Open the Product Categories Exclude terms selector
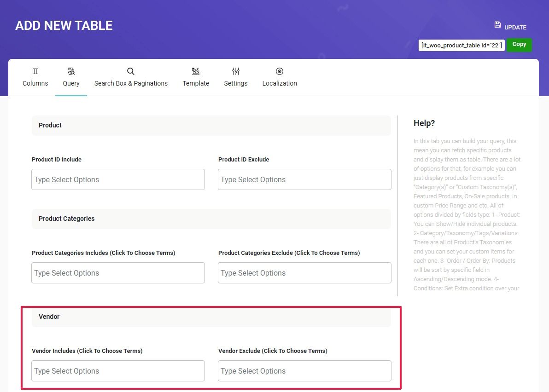 [304, 273]
